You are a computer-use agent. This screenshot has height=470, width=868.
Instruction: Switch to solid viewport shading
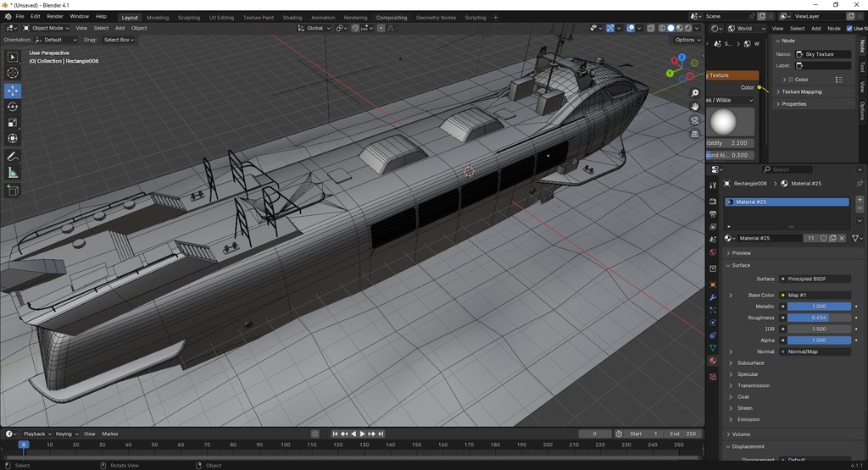671,28
